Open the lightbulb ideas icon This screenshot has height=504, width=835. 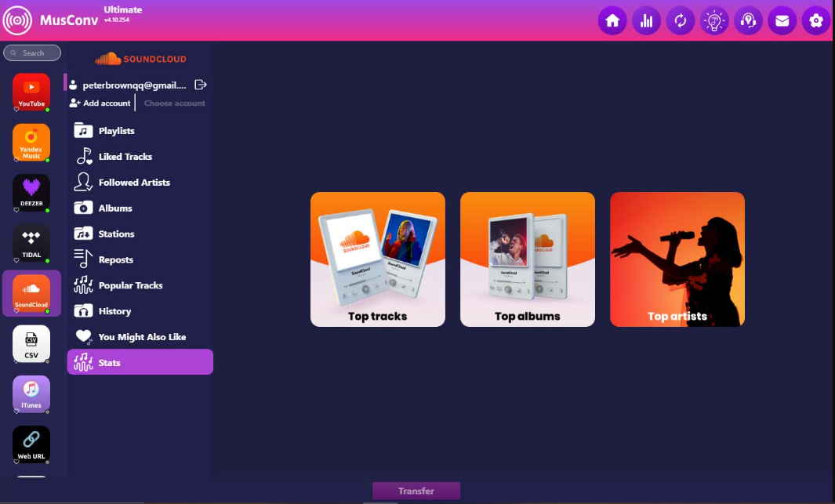(x=714, y=20)
